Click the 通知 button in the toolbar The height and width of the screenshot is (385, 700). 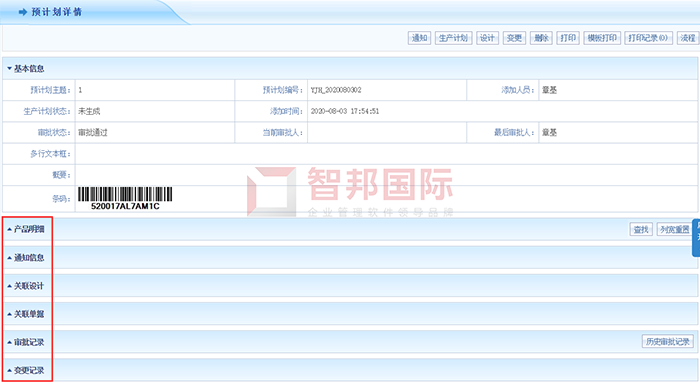(x=419, y=38)
